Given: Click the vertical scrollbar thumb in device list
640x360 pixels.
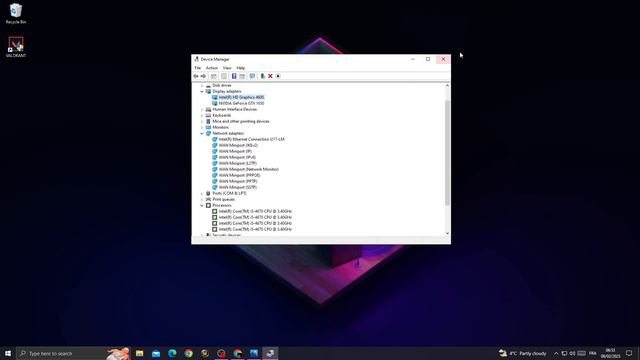Looking at the screenshot, I should 447,153.
